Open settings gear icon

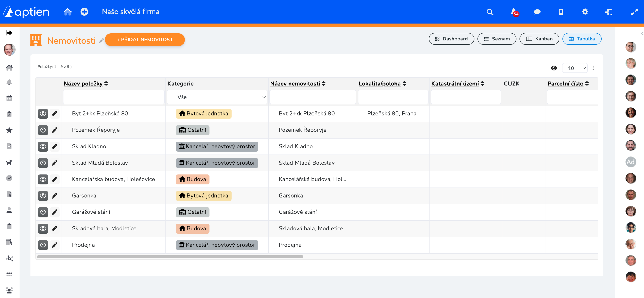(585, 12)
